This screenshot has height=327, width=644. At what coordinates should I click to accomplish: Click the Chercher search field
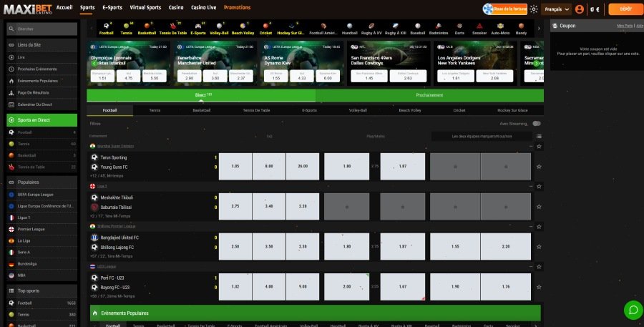point(42,29)
